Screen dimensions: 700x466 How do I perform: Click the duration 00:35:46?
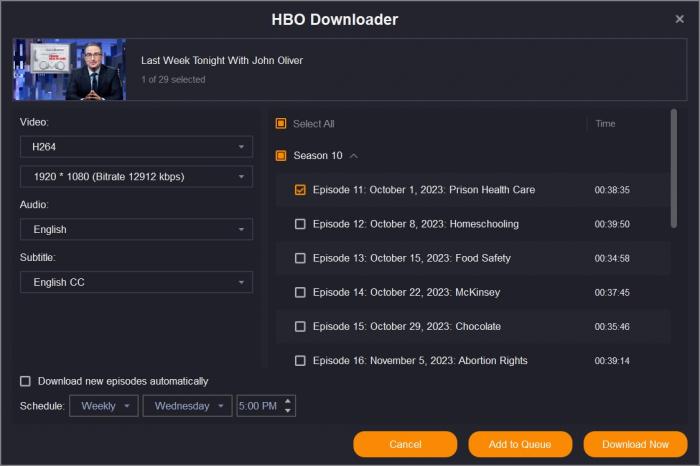click(612, 327)
